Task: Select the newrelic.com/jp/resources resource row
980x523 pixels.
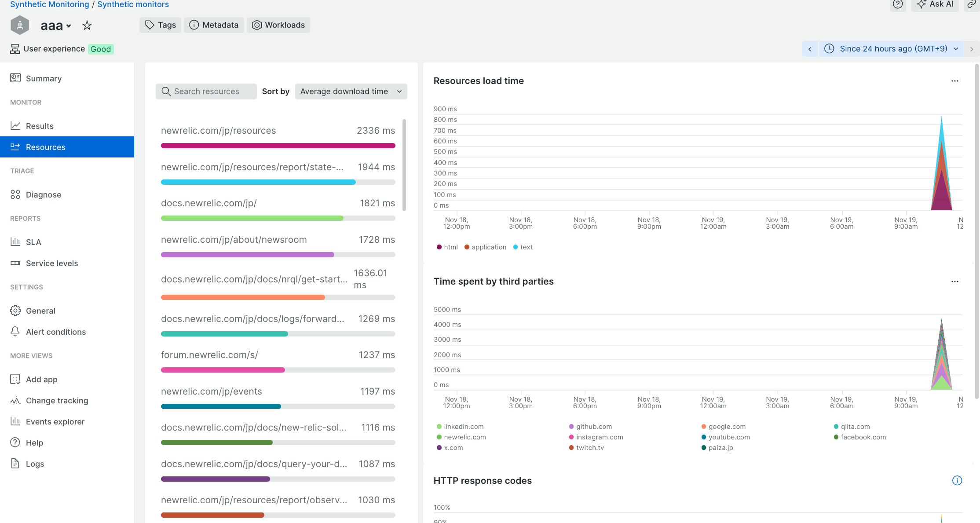Action: tap(278, 137)
